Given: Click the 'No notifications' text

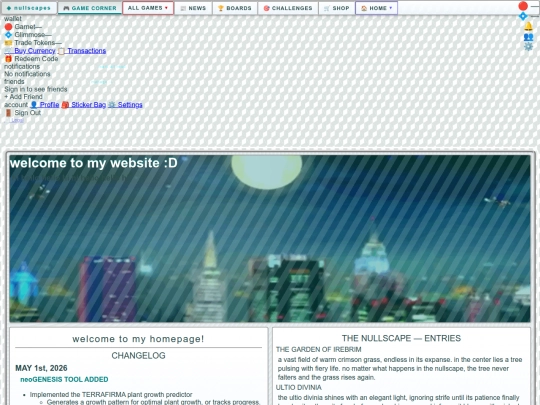Looking at the screenshot, I should click(x=27, y=74).
